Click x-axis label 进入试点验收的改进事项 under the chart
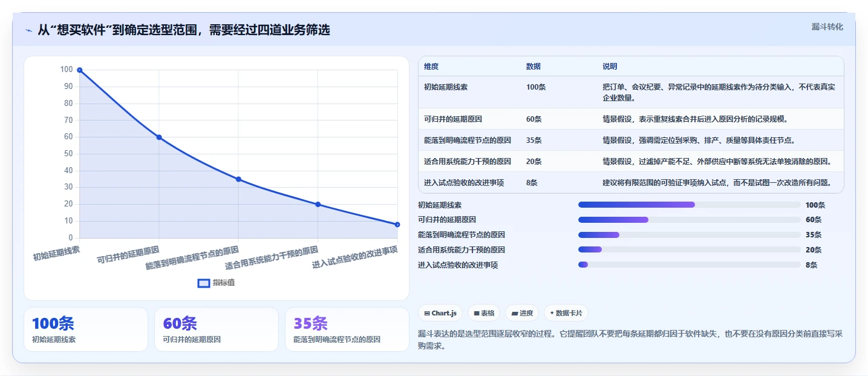This screenshot has width=868, height=376. point(355,257)
